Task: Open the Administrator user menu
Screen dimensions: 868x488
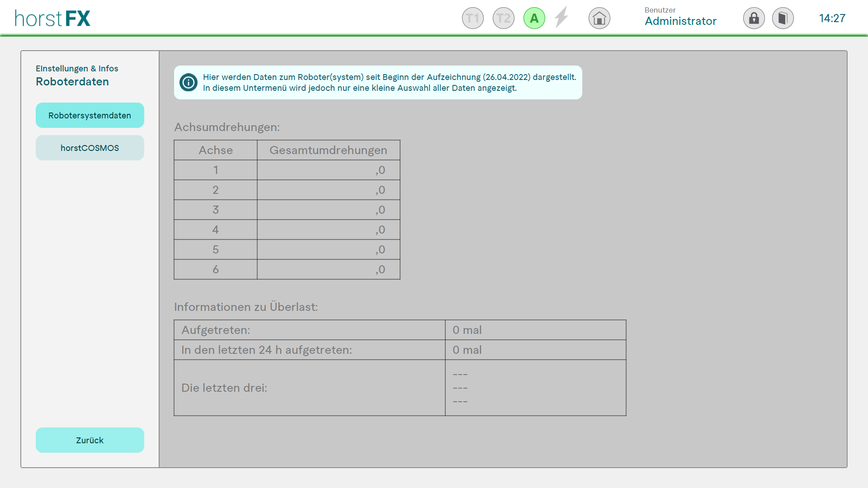Action: click(680, 21)
